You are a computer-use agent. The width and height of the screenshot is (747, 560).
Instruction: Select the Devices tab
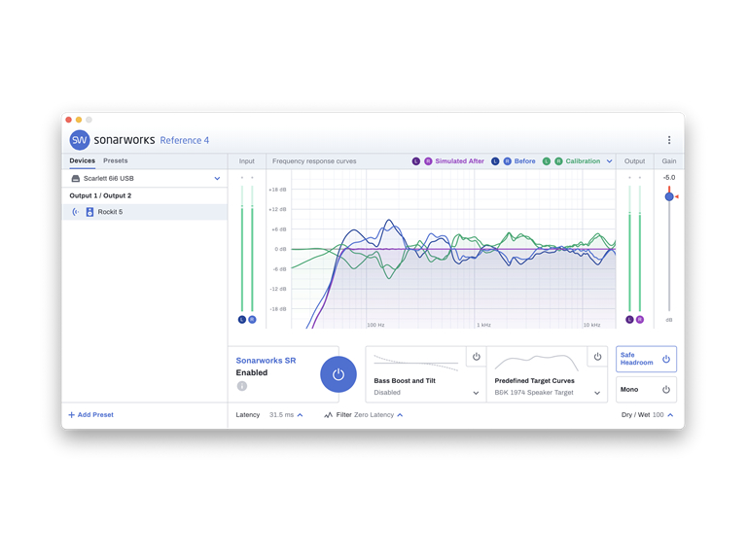[82, 161]
